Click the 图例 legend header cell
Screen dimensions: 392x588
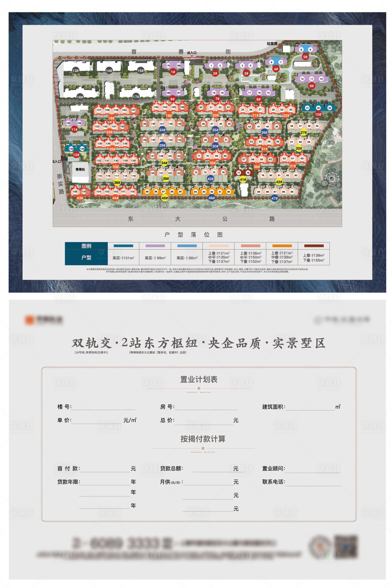(86, 246)
